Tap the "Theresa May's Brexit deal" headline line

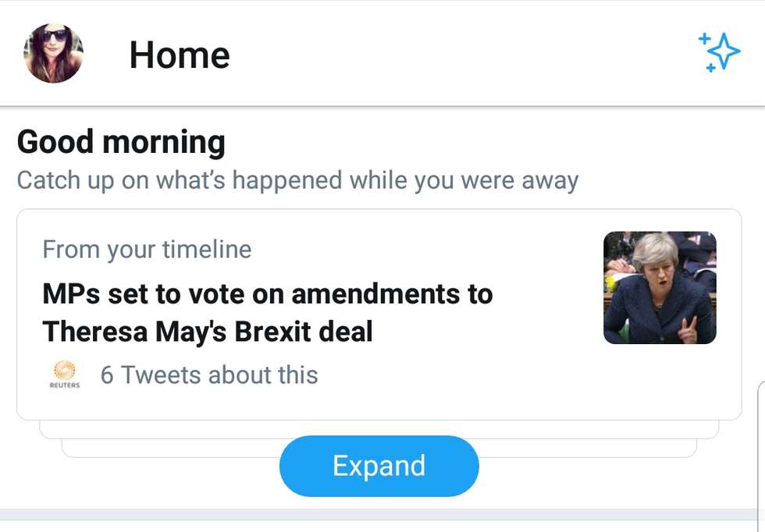(208, 332)
